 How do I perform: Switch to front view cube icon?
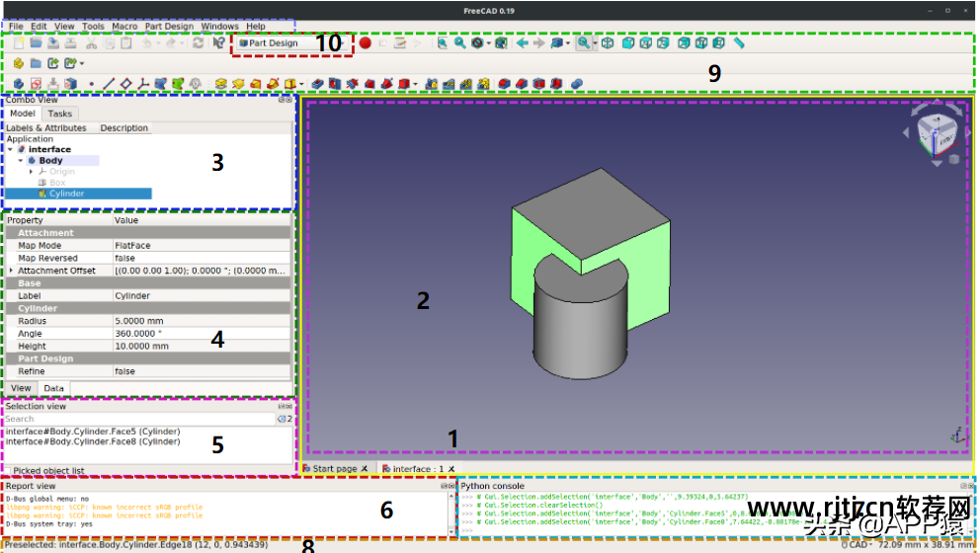coord(628,43)
